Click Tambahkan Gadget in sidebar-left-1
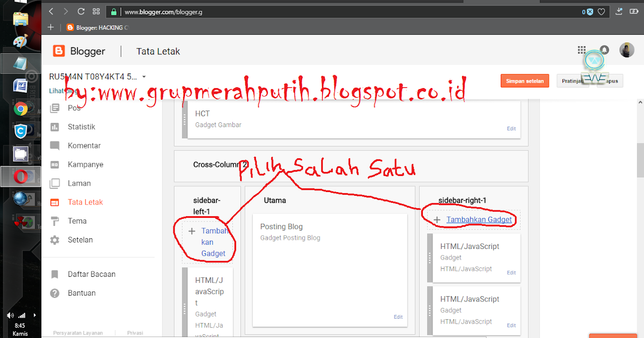Viewport: 644px width, 338px height. (215, 242)
